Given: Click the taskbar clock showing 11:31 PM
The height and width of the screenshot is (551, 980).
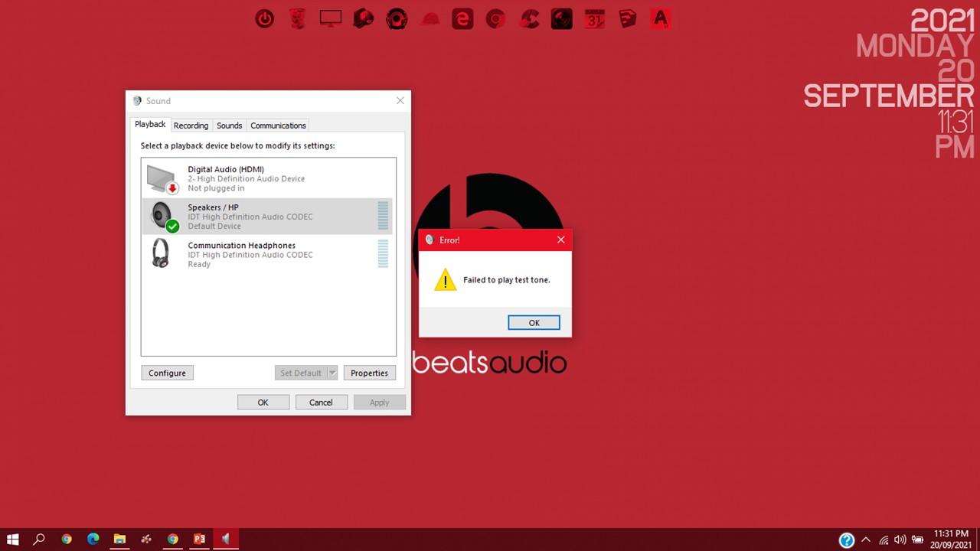Looking at the screenshot, I should click(x=951, y=540).
